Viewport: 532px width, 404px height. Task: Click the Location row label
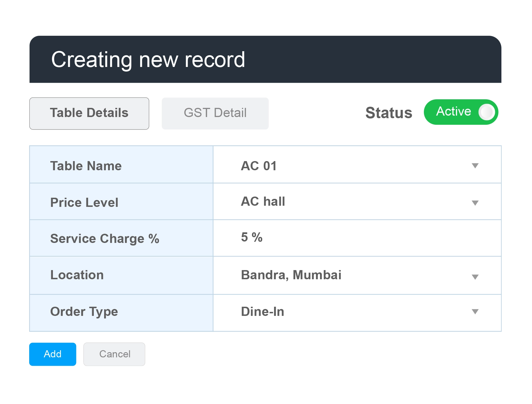(77, 275)
